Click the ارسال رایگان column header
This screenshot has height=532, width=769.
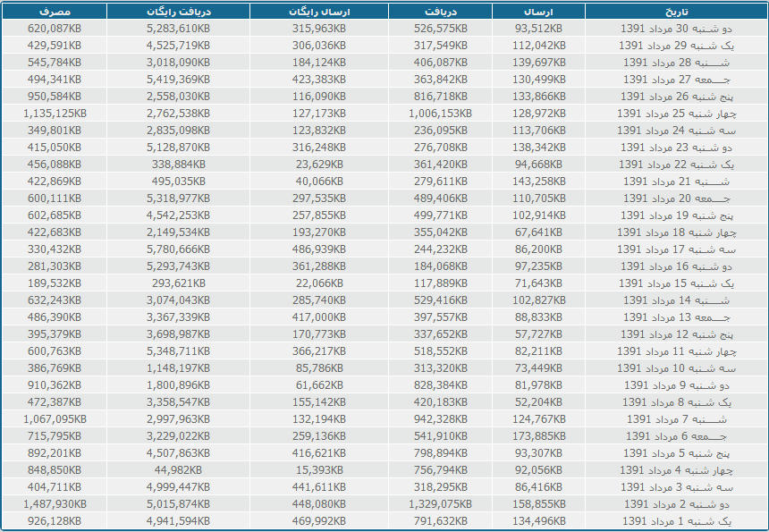tap(320, 11)
